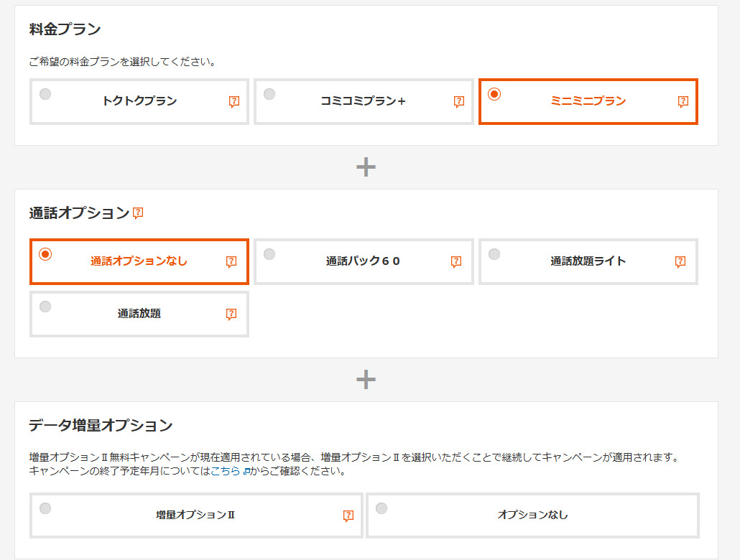The image size is (740, 560).
Task: Open help icon for 通話放題 option
Action: (x=231, y=314)
